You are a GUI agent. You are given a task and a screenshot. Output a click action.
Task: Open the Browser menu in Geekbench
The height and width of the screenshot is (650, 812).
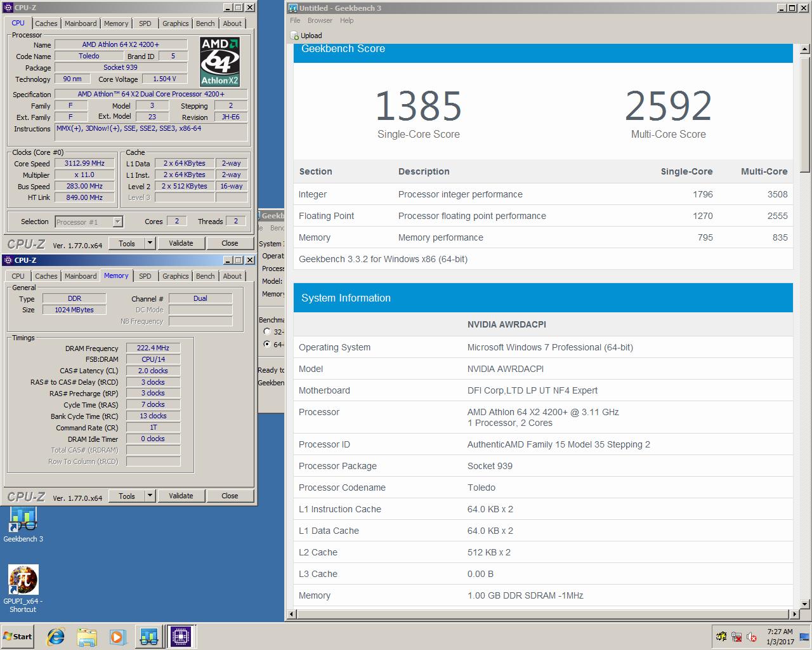point(320,20)
